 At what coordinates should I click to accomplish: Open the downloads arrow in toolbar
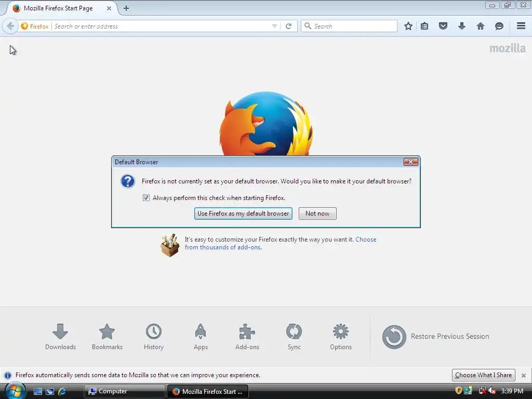[x=462, y=26]
